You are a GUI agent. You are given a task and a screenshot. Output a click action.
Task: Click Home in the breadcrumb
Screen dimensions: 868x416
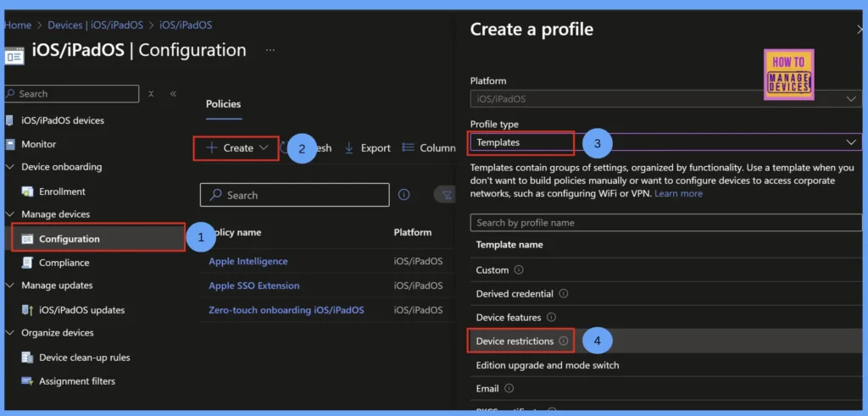pos(18,25)
